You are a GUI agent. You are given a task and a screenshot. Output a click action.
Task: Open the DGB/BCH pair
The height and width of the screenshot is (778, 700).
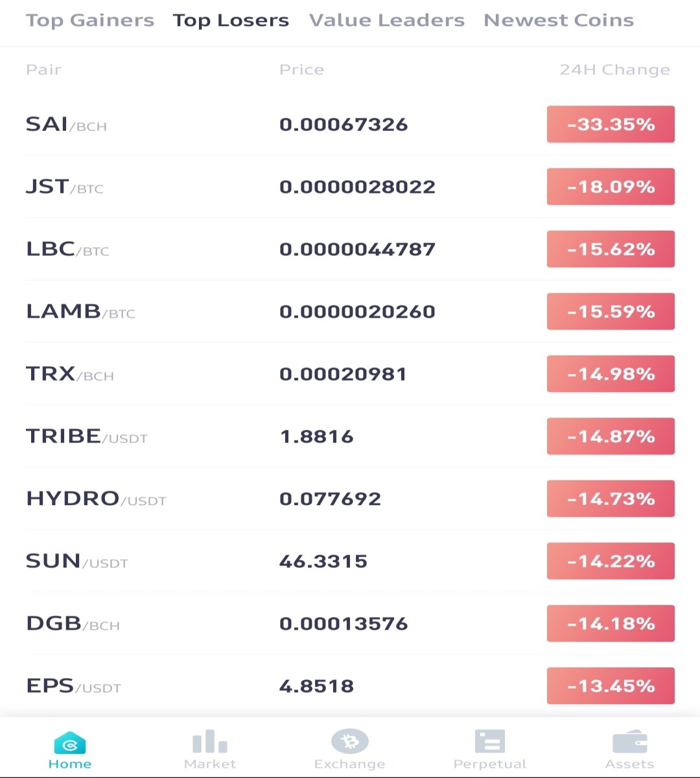pos(350,623)
